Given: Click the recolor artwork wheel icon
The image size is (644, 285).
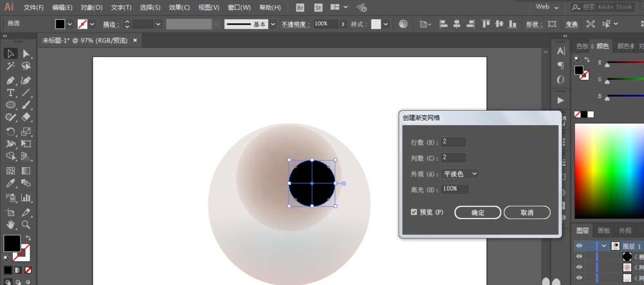Looking at the screenshot, I should click(x=403, y=25).
